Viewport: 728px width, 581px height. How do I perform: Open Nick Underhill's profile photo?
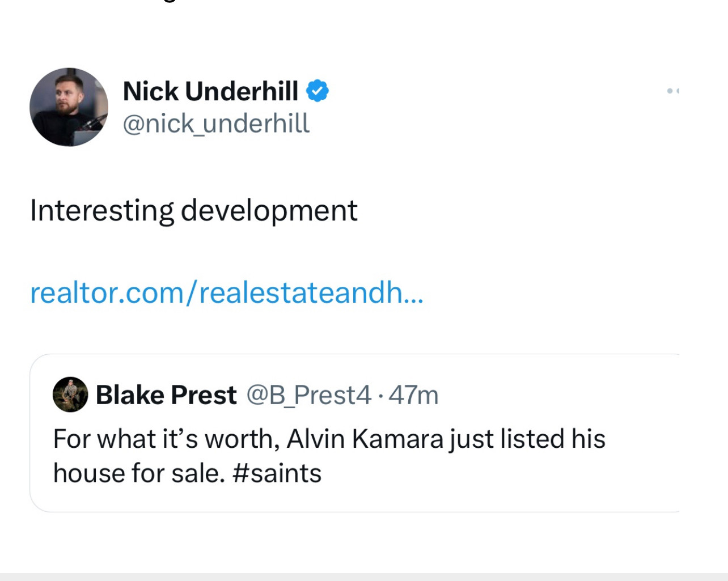click(x=69, y=107)
